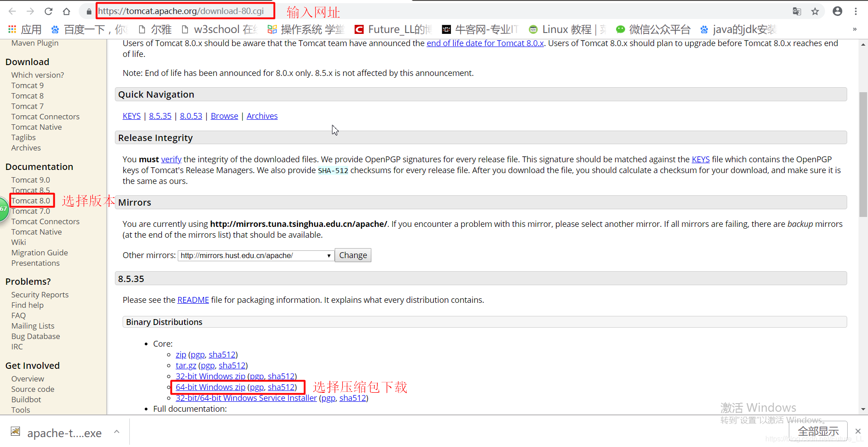Open the 微信公众平台 bookmark
This screenshot has height=447, width=868.
653,29
